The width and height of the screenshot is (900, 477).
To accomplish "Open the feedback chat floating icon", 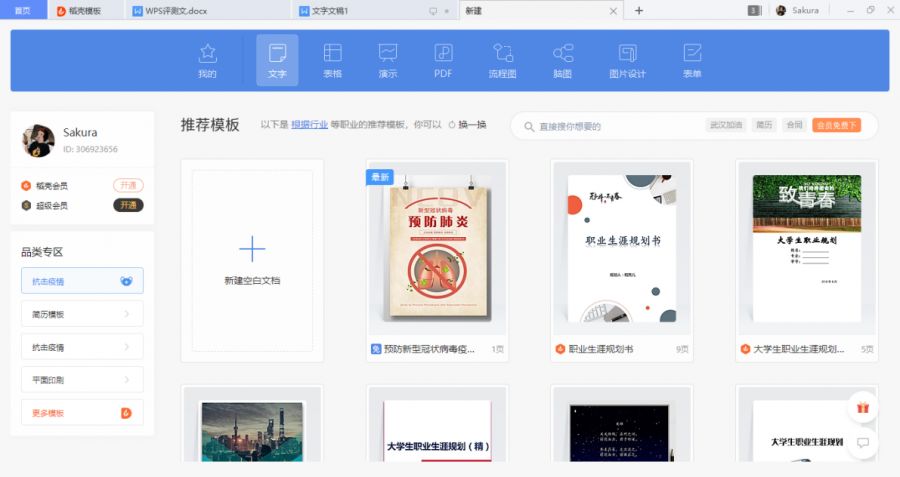I will [863, 443].
